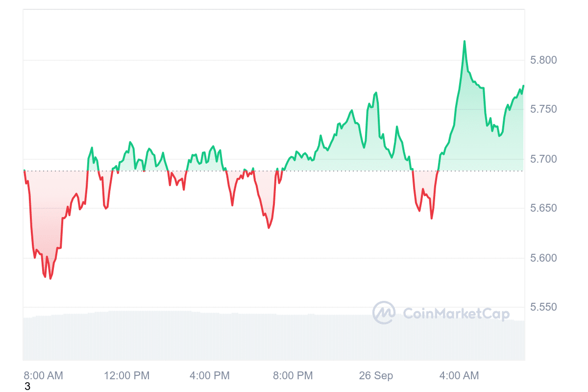Select the 12:00 PM time label
This screenshot has height=392, width=588.
click(126, 376)
